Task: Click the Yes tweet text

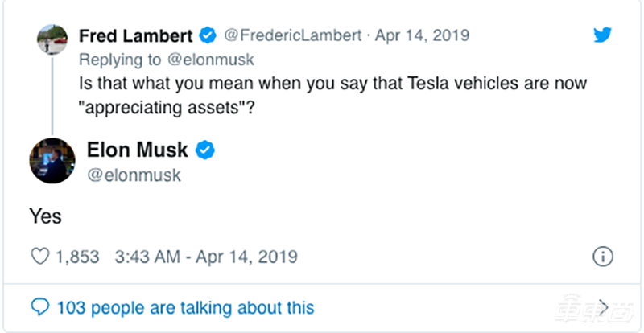Action: coord(45,216)
